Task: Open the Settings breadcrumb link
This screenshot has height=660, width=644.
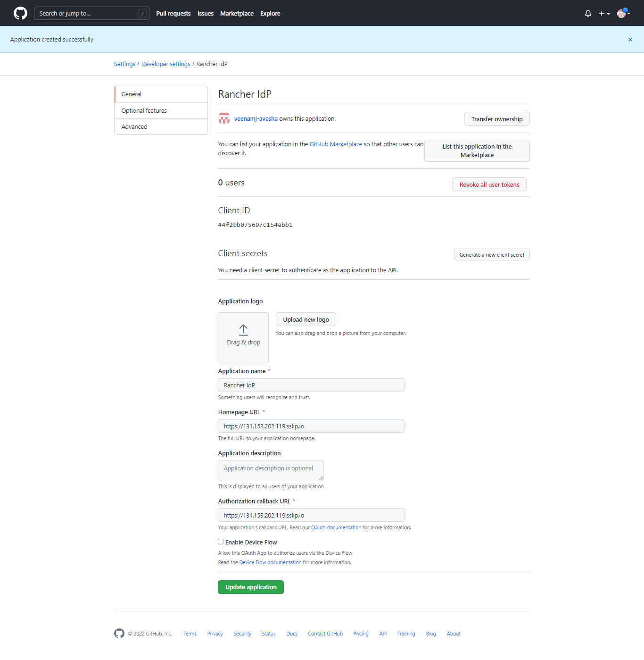Action: click(x=124, y=64)
